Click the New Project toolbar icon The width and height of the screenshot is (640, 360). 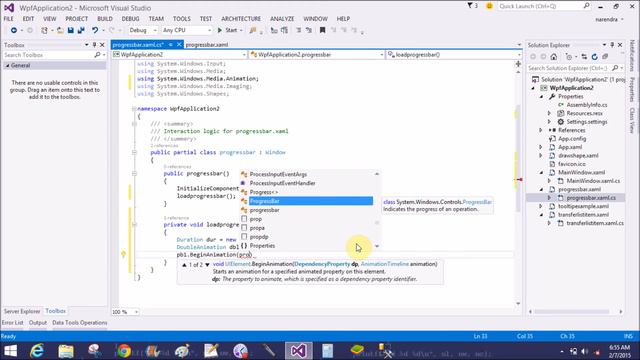point(44,30)
